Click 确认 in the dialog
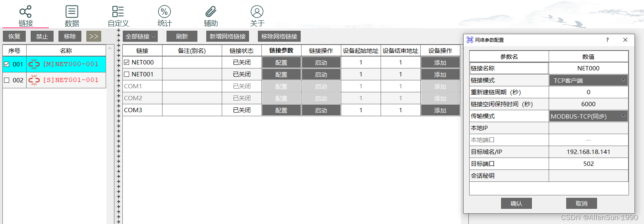This screenshot has height=224, width=644. [516, 203]
